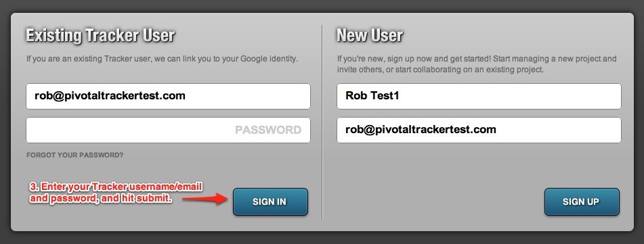Click the New User heading
This screenshot has height=244, width=644.
(370, 36)
